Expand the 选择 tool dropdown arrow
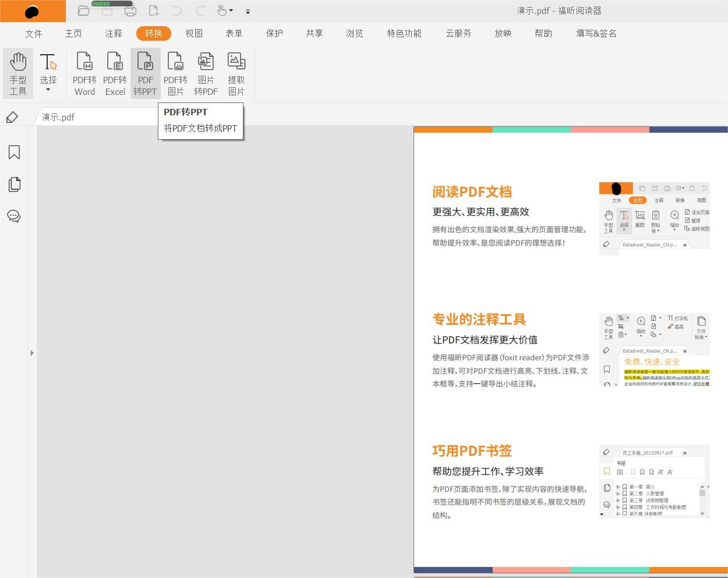Viewport: 728px width, 578px height. 48,90
